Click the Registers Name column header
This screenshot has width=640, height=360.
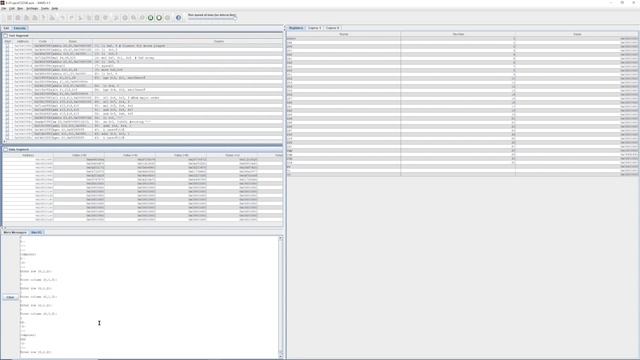tap(344, 34)
